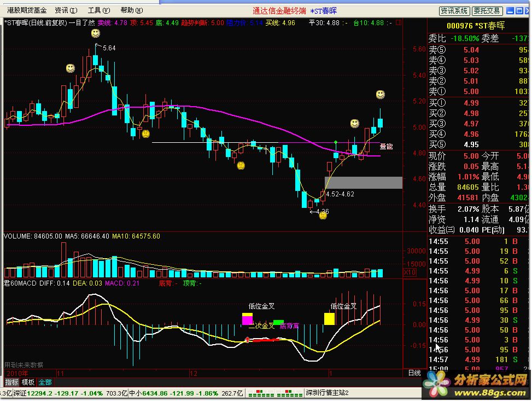Click the stock title 000976 *ST春晖
The image size is (532, 401).
[x=476, y=26]
